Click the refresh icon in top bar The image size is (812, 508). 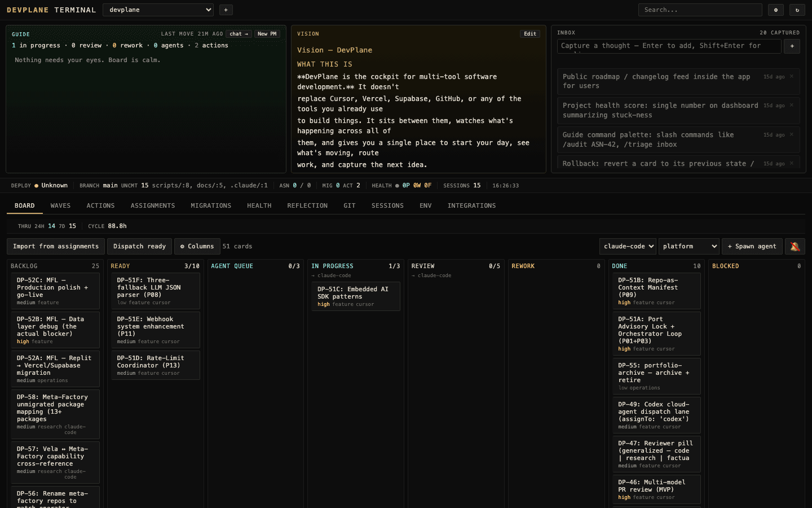pyautogui.click(x=797, y=10)
